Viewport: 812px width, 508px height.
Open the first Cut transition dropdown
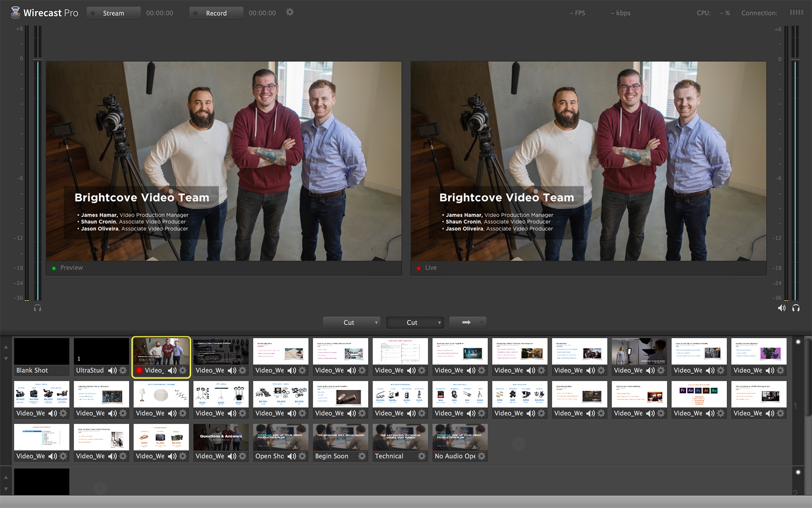351,322
